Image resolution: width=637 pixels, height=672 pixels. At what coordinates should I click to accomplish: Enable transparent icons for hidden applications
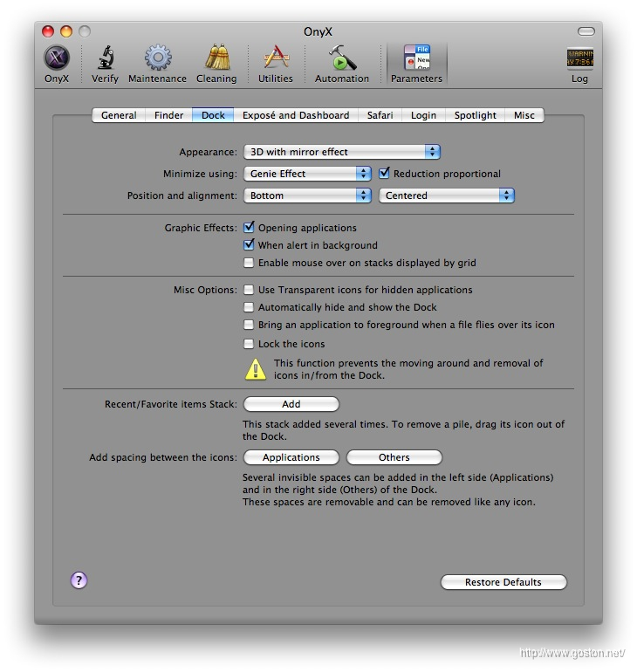click(x=249, y=290)
